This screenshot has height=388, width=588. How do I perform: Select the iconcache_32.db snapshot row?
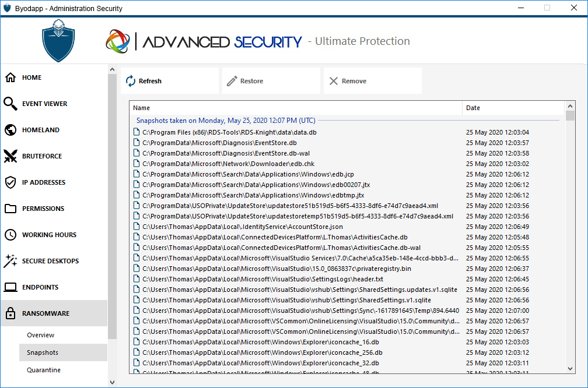(347, 363)
